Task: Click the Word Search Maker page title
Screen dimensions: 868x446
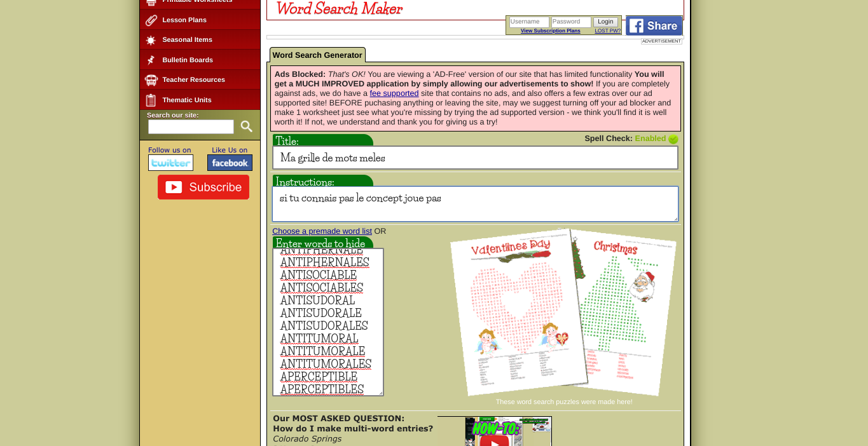Action: [339, 9]
